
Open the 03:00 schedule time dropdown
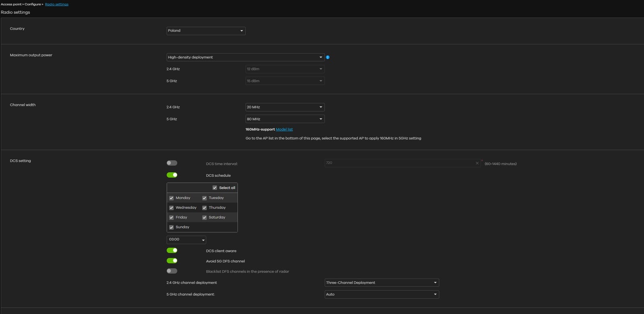pyautogui.click(x=186, y=240)
